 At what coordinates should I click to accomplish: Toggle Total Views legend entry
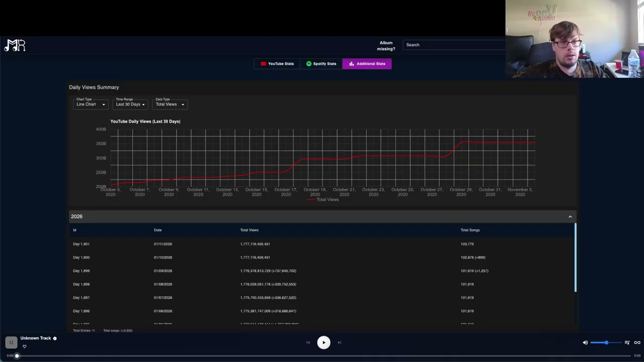click(x=323, y=200)
